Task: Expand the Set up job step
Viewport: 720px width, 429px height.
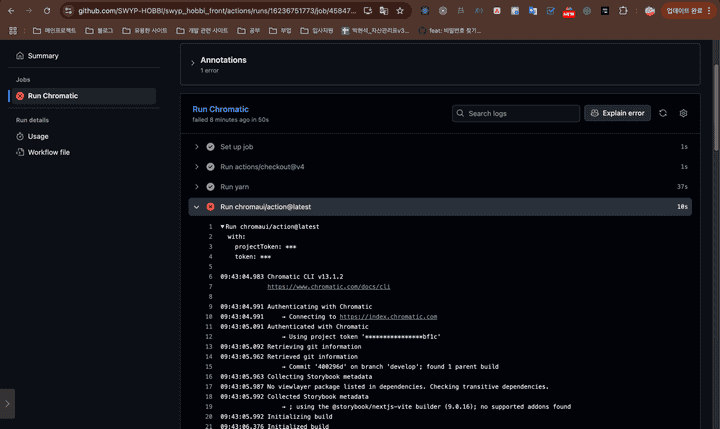Action: (x=197, y=147)
